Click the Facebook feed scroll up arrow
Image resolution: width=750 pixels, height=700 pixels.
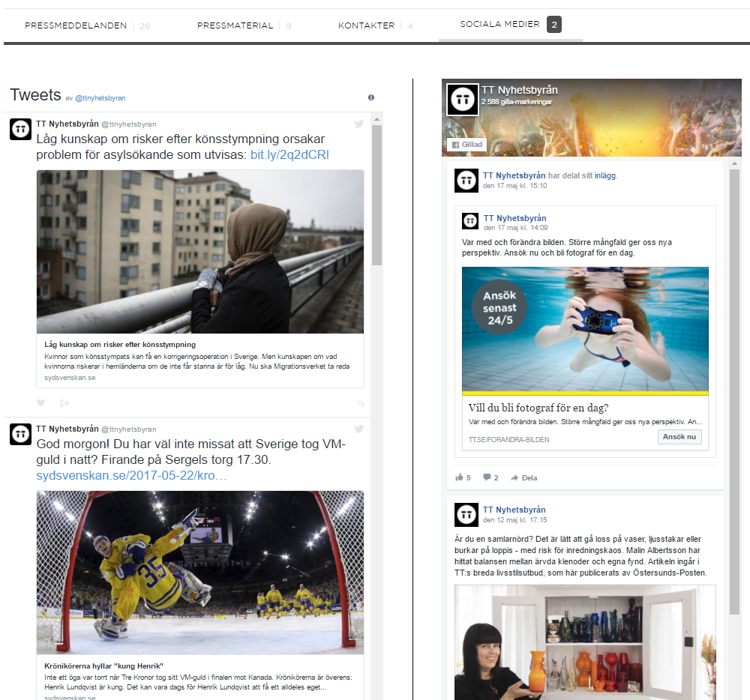tap(734, 164)
